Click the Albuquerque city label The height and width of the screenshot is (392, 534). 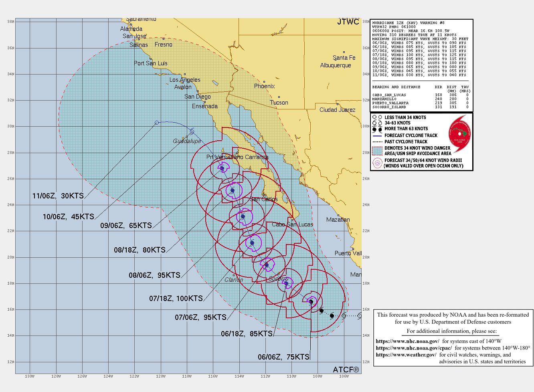click(x=336, y=65)
